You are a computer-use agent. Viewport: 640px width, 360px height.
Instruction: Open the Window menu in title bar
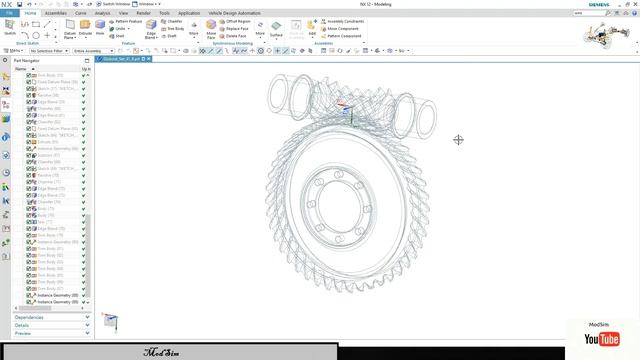(146, 4)
